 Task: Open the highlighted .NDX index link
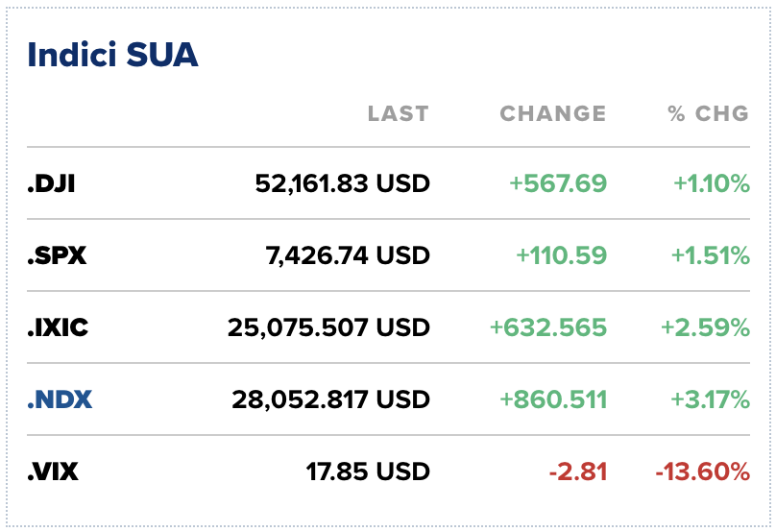(x=60, y=399)
